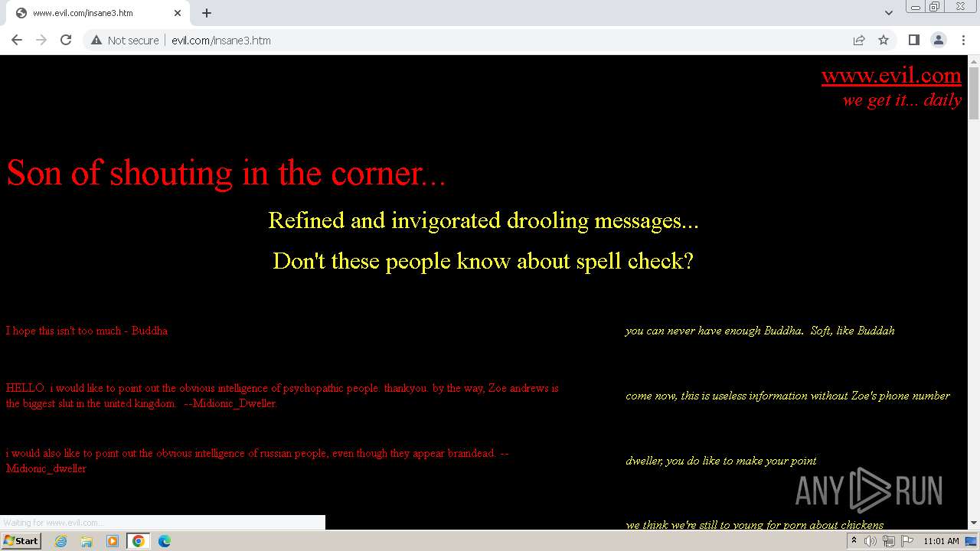Viewport: 980px width, 551px height.
Task: Bookmark this page with the star
Action: (x=884, y=40)
